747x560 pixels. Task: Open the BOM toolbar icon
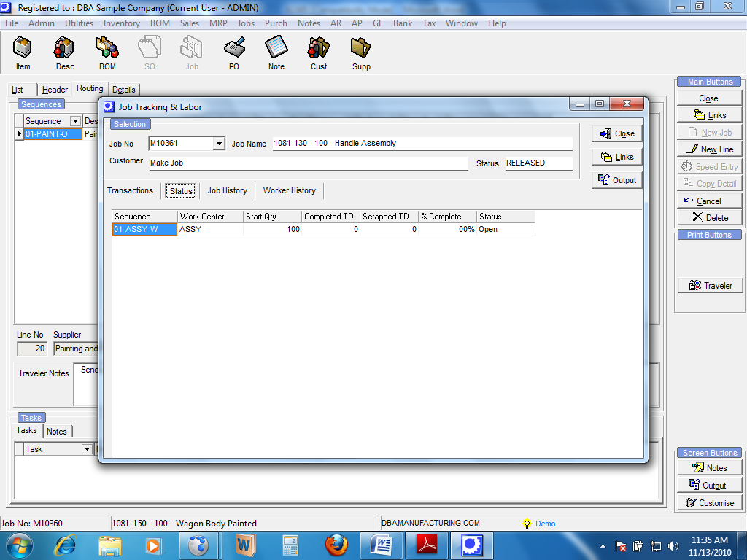point(107,54)
